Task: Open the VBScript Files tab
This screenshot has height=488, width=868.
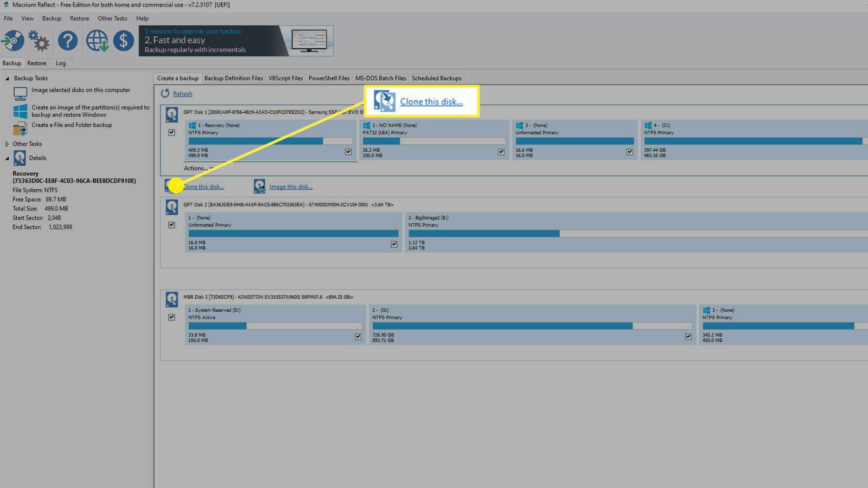Action: pyautogui.click(x=286, y=79)
